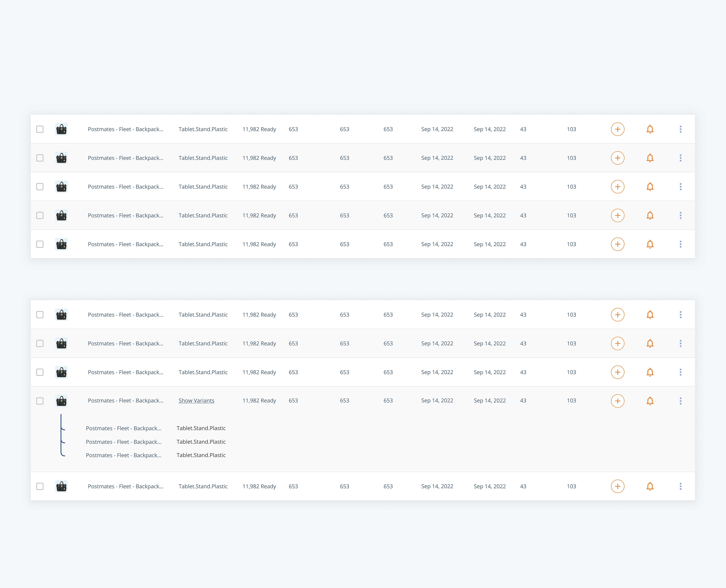The height and width of the screenshot is (588, 726).
Task: Tick the checkbox in top table's fourth row
Action: (x=40, y=215)
